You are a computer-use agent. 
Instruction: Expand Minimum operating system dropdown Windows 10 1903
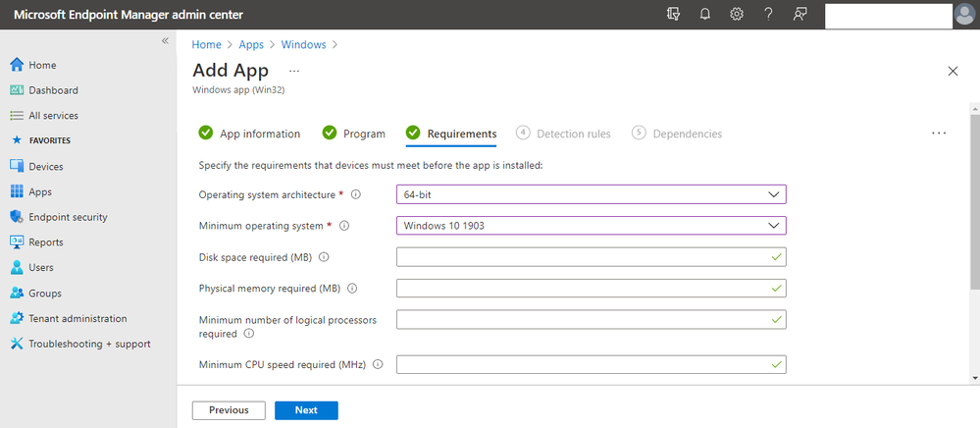pyautogui.click(x=592, y=225)
